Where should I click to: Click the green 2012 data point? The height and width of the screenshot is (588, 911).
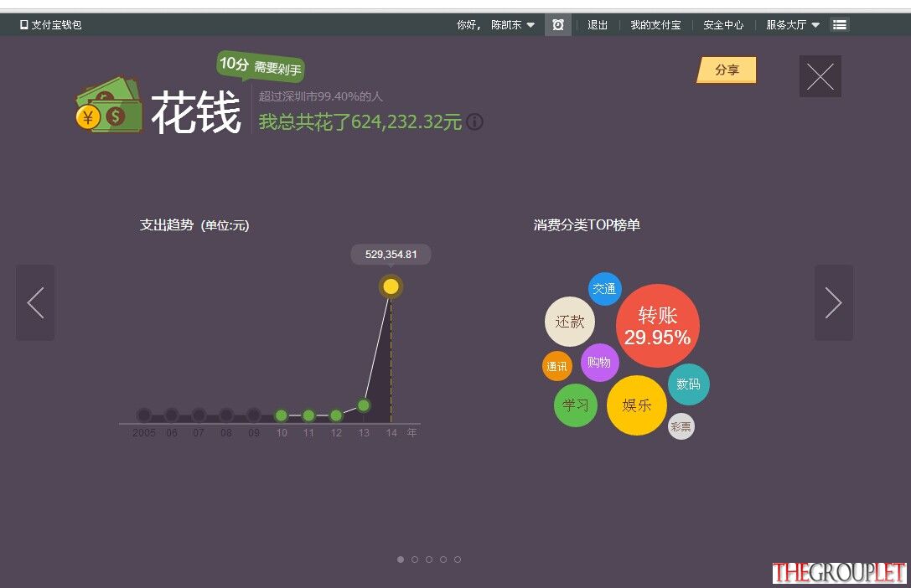(x=336, y=415)
